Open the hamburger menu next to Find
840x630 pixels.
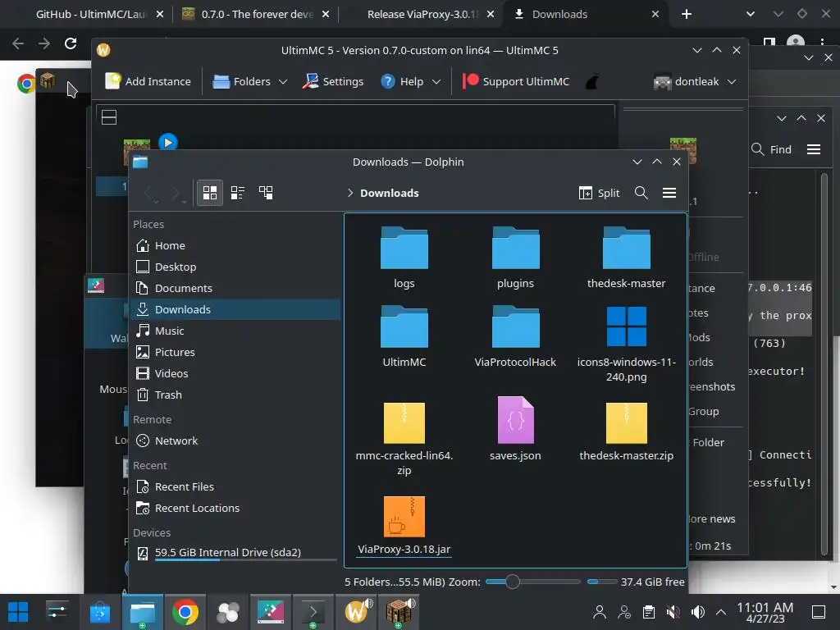click(x=814, y=149)
